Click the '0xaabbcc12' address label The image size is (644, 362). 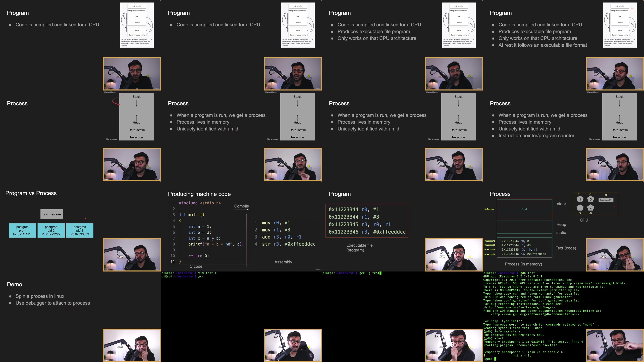click(490, 241)
